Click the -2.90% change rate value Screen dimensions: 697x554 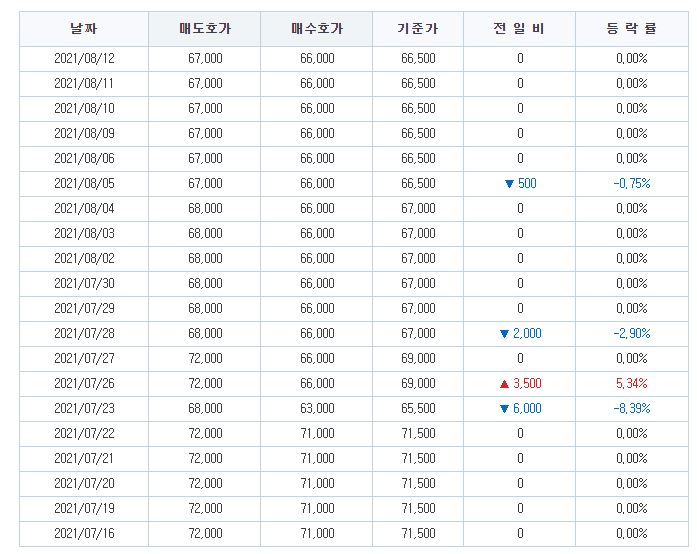tap(632, 333)
